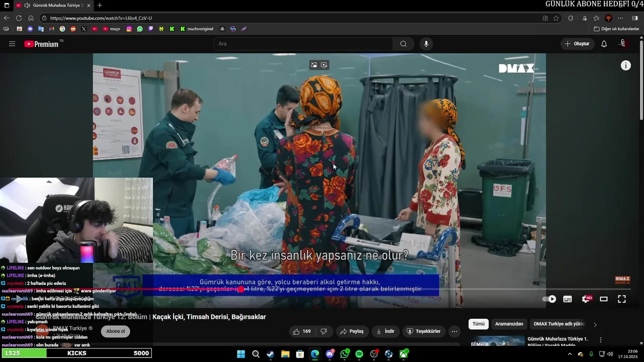Open the muchooriginal Kick bookmark
The width and height of the screenshot is (644, 362).
[197, 29]
